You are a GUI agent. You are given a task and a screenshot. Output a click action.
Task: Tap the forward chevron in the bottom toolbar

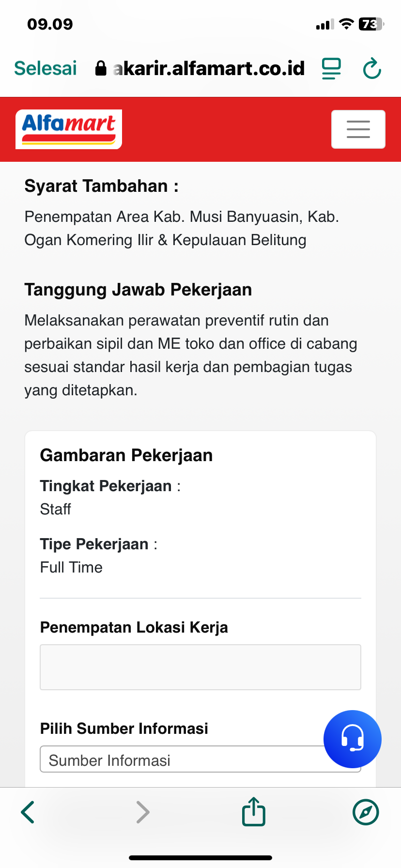pyautogui.click(x=143, y=812)
